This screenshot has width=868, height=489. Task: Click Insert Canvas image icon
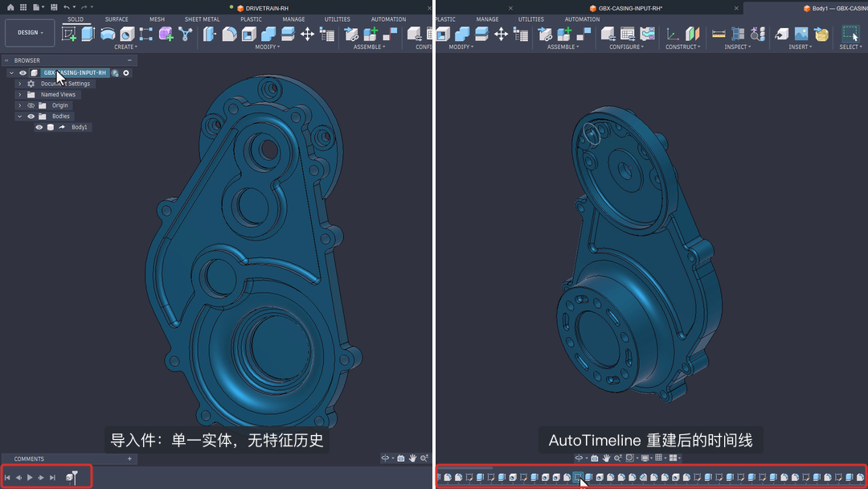[x=801, y=34]
